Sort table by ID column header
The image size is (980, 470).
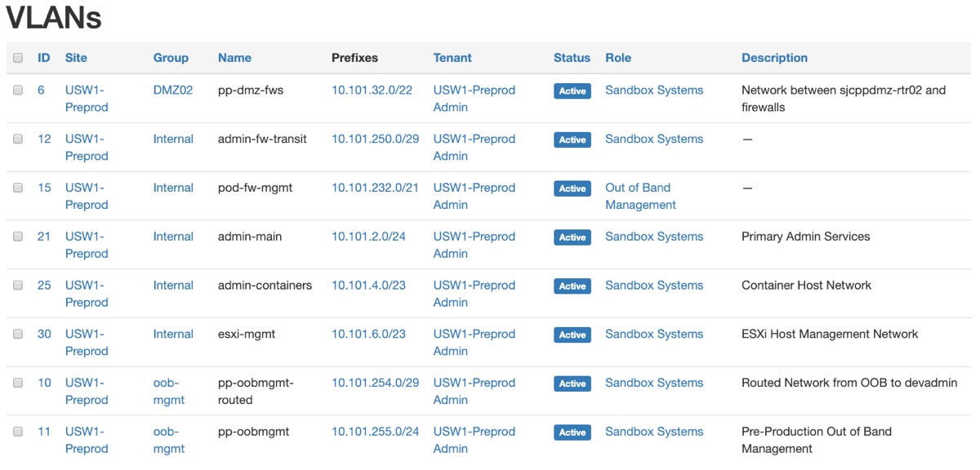tap(44, 58)
